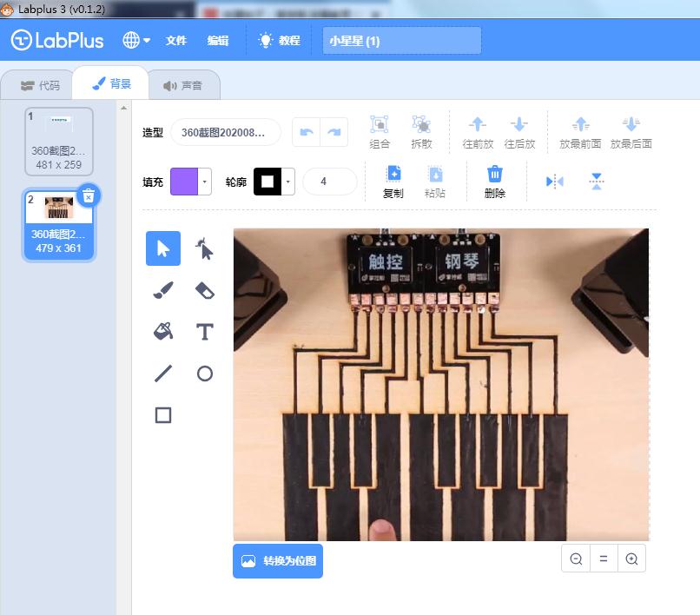Select the Reshape tool
This screenshot has height=615, width=700.
click(x=204, y=248)
